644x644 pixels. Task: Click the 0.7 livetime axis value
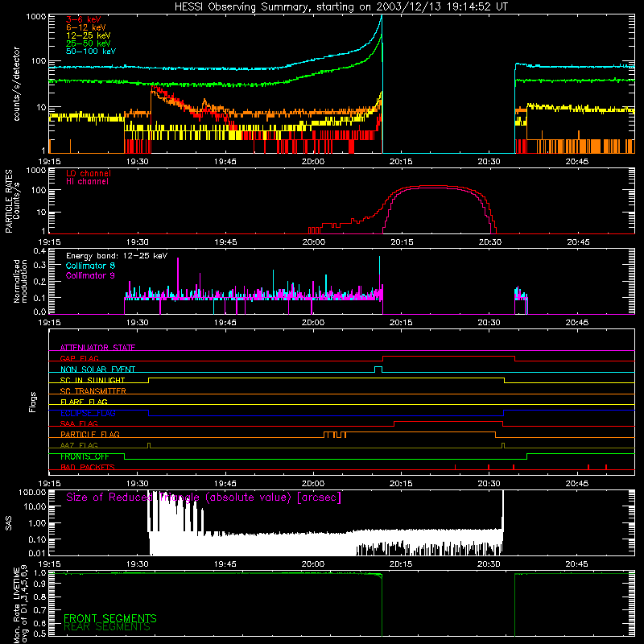[x=39, y=610]
